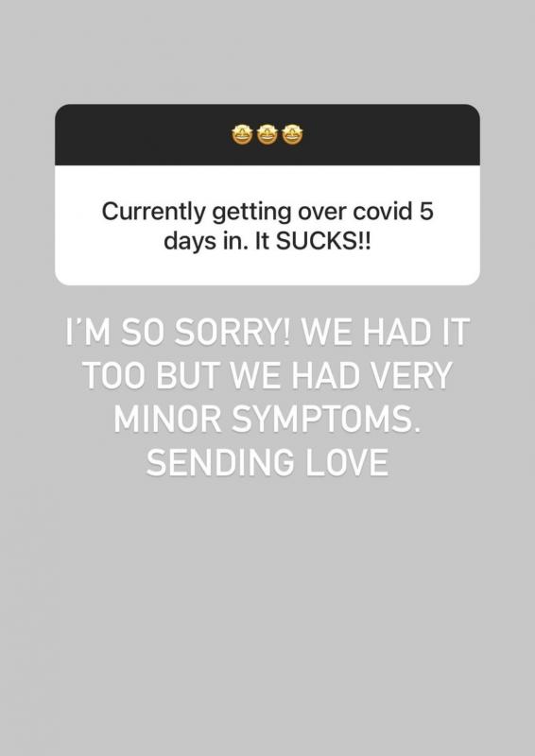535x756 pixels.
Task: Click the word 'SORRY!' in the reply
Action: point(233,333)
